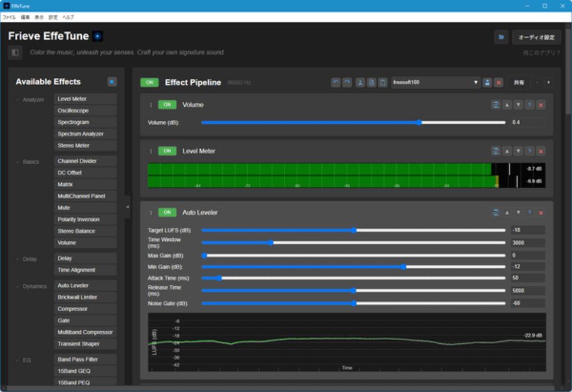Move the Auto Leveler effect up
The image size is (572, 392).
(x=507, y=212)
